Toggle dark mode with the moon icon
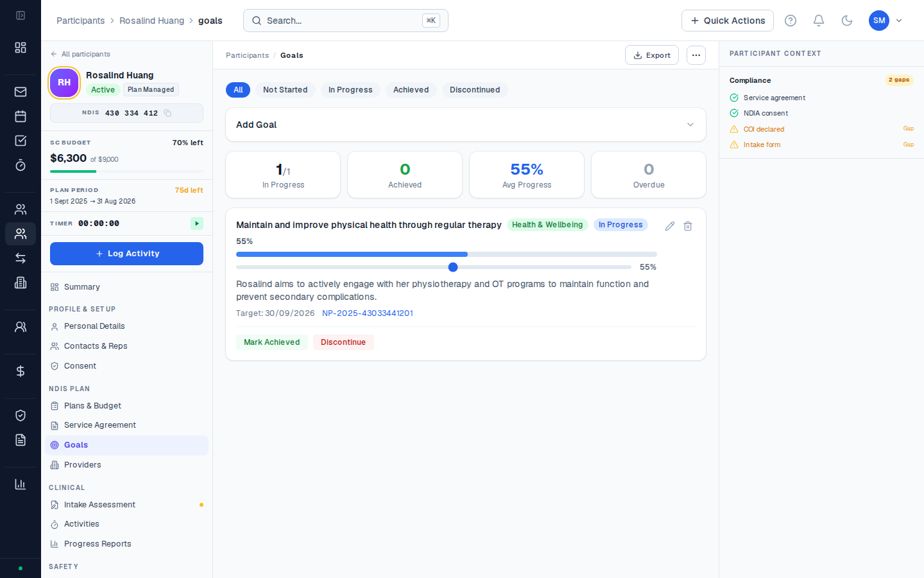Image resolution: width=924 pixels, height=578 pixels. (x=847, y=21)
